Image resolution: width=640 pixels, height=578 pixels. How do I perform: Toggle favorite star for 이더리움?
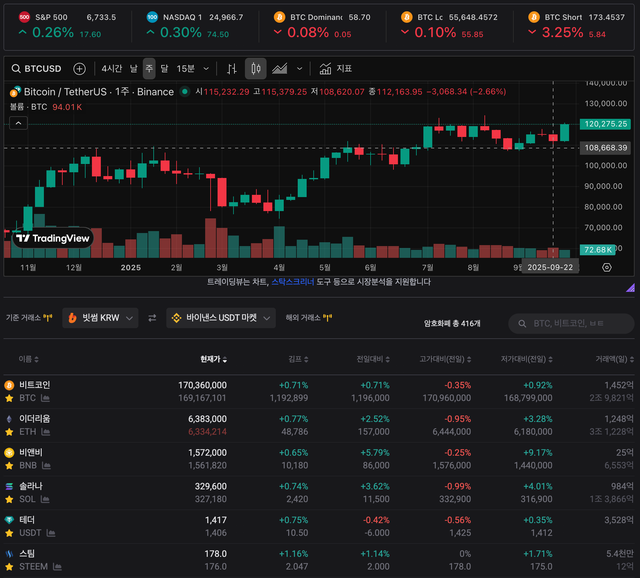[10, 431]
